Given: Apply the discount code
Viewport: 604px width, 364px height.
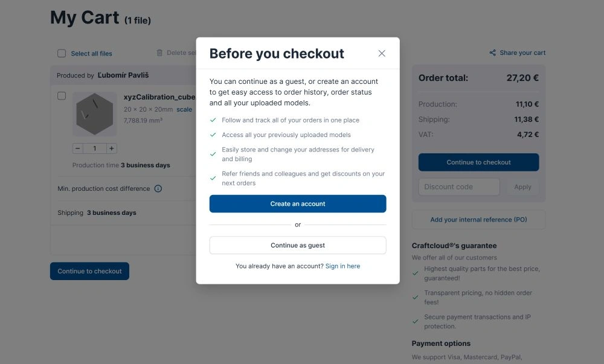Looking at the screenshot, I should pos(522,187).
